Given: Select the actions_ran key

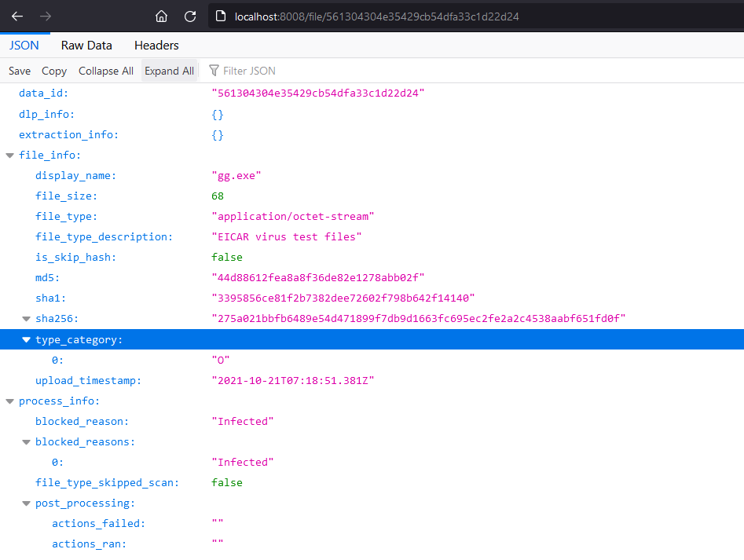Looking at the screenshot, I should tap(90, 544).
